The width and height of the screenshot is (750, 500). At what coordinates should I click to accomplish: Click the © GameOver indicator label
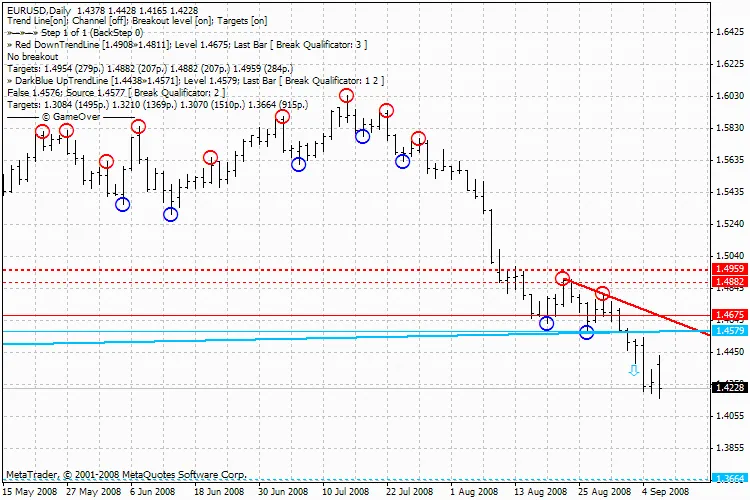pos(70,116)
